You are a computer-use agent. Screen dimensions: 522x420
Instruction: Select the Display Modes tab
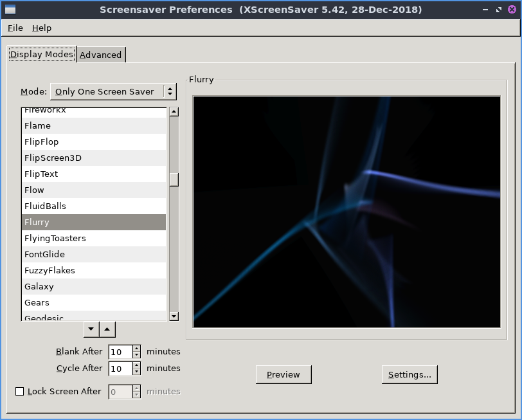(42, 54)
